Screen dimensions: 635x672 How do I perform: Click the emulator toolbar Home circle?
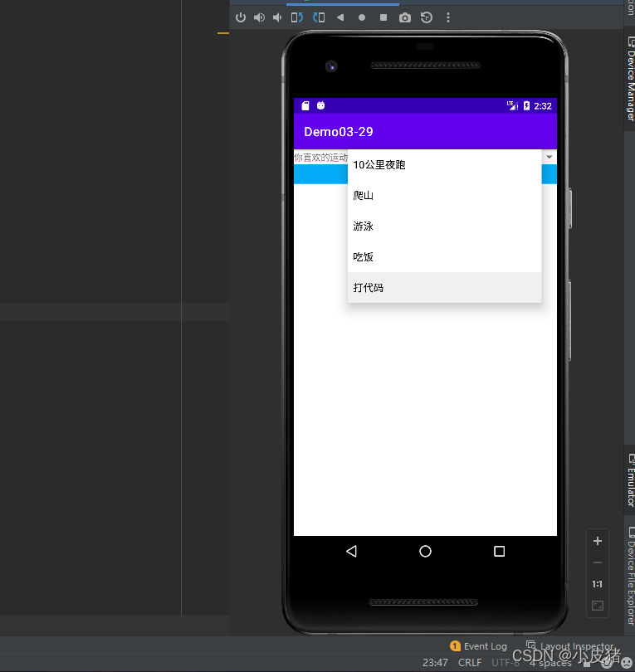click(362, 17)
